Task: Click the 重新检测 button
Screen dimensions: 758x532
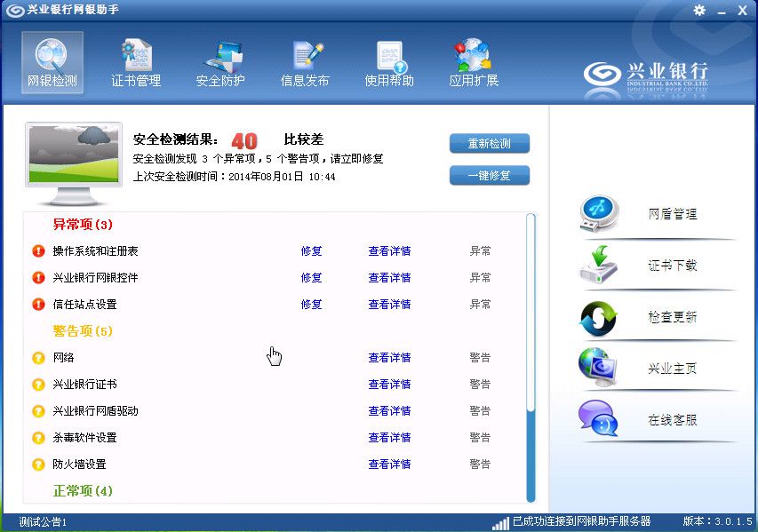Action: [490, 144]
